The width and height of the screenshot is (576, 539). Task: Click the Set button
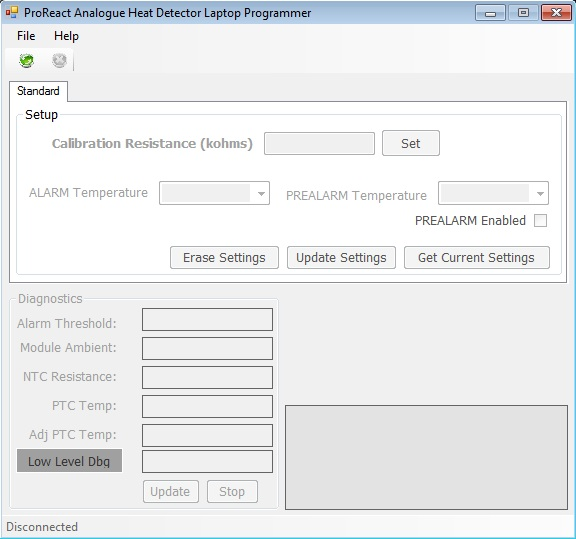click(x=411, y=143)
